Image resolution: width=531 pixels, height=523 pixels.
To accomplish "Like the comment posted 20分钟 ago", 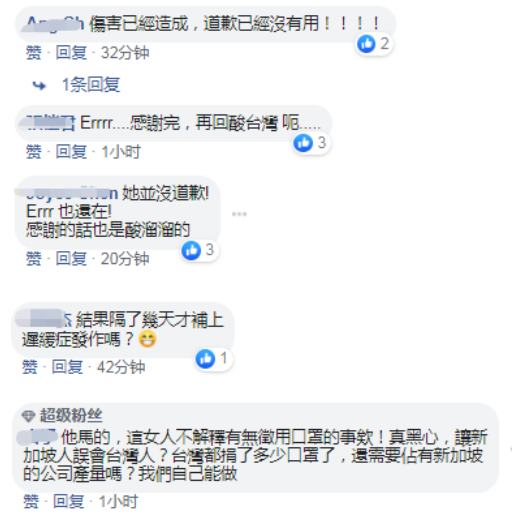I will coord(34,259).
